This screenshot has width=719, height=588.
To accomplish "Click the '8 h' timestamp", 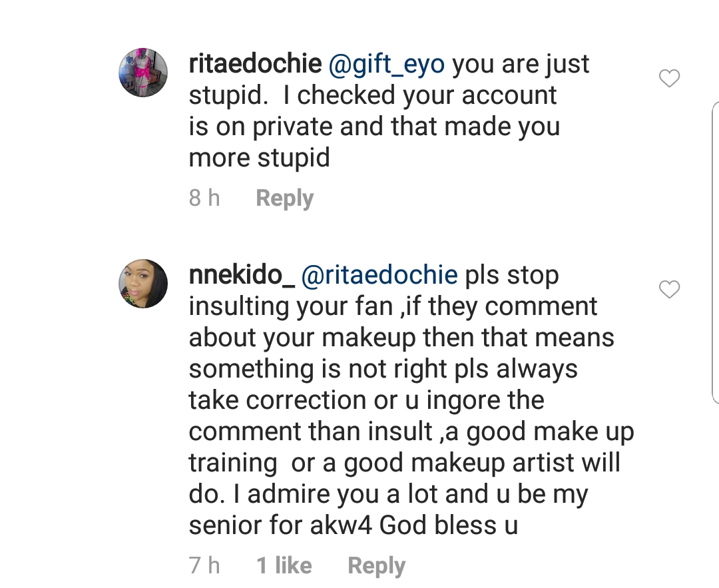I will click(x=204, y=198).
